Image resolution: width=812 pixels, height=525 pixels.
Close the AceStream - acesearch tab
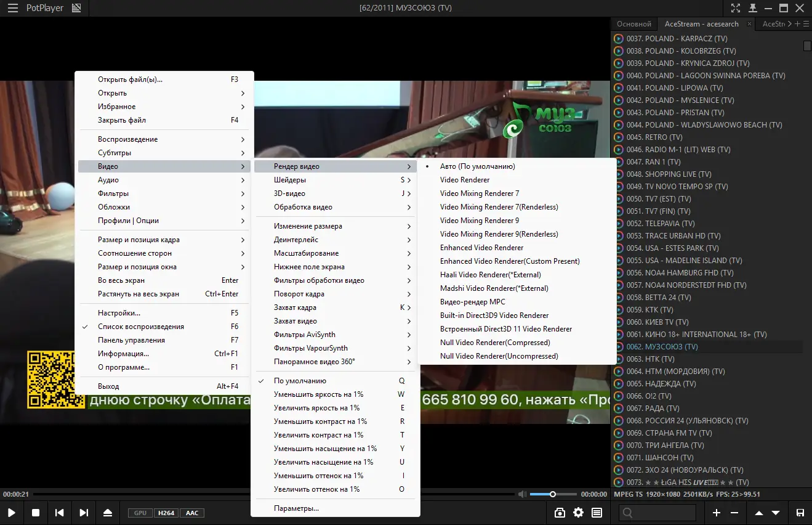[x=749, y=24]
